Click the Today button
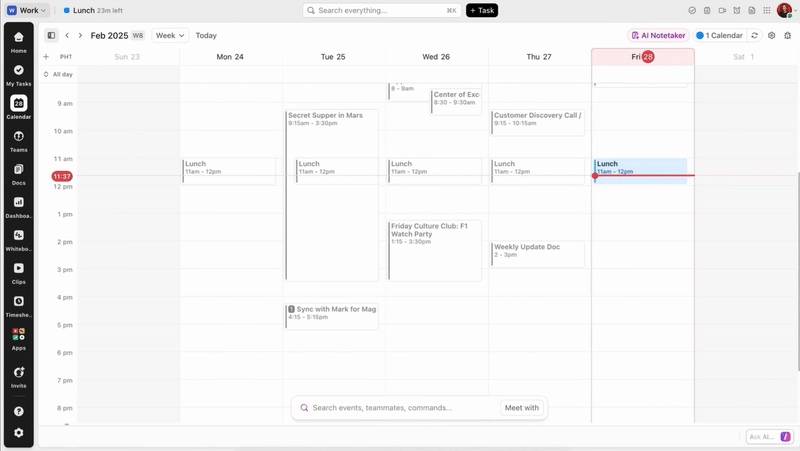Image resolution: width=800 pixels, height=451 pixels. click(x=206, y=35)
